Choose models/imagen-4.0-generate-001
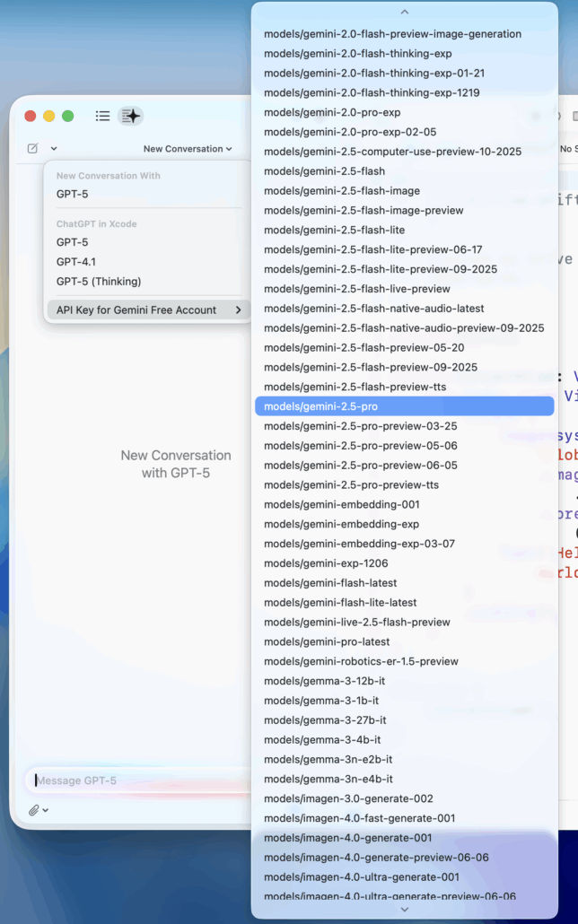The width and height of the screenshot is (578, 924). [347, 838]
